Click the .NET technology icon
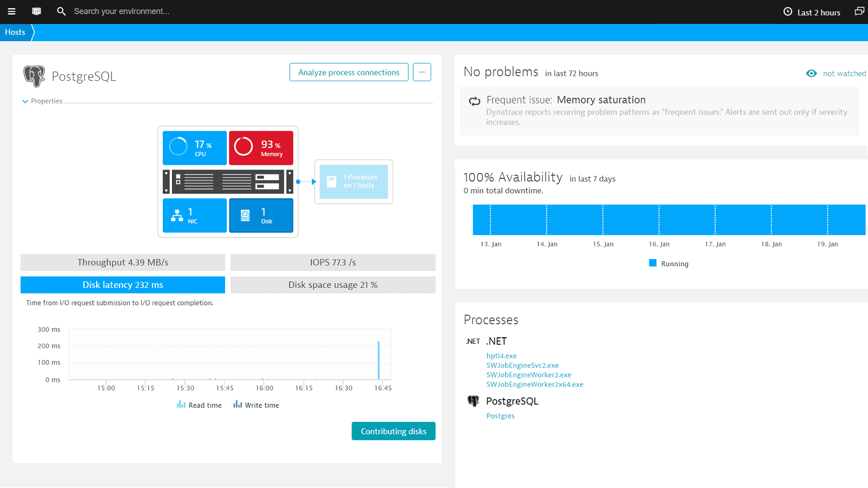The width and height of the screenshot is (868, 488). coord(473,341)
